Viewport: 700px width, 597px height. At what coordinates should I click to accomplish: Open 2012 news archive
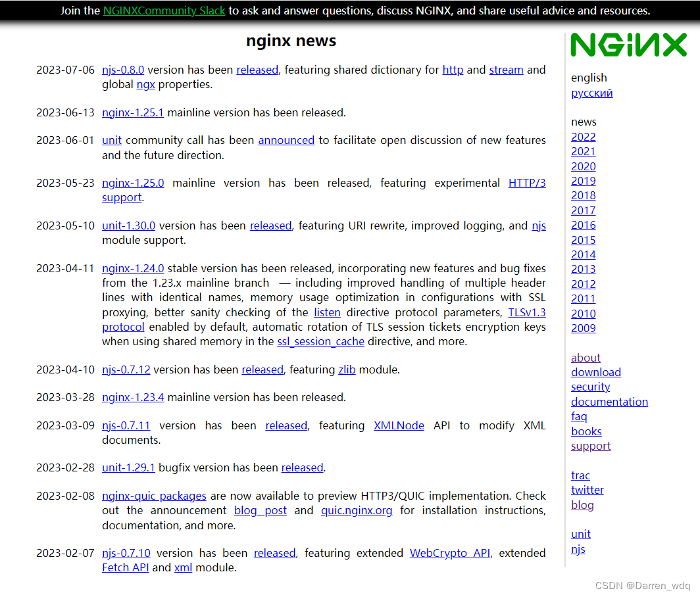point(583,285)
